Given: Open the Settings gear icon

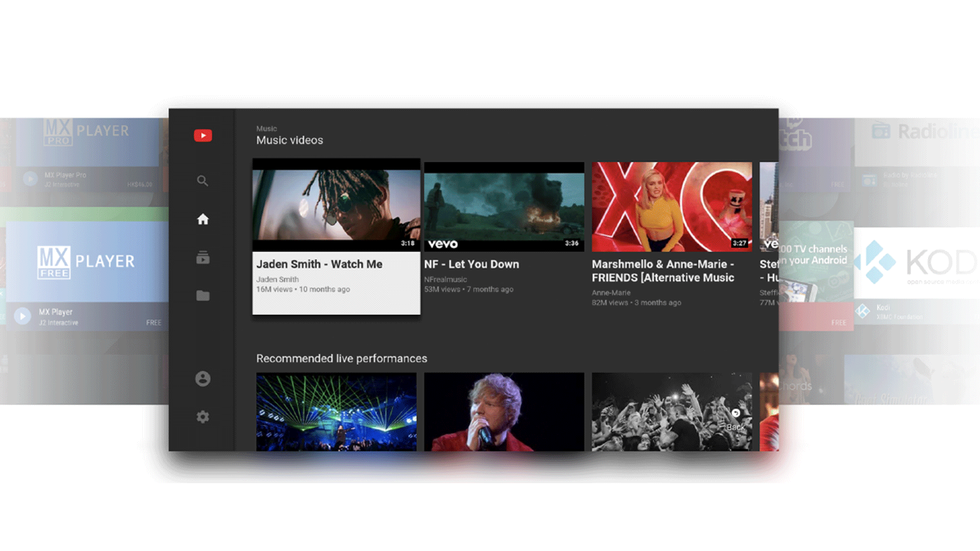Looking at the screenshot, I should 203,417.
